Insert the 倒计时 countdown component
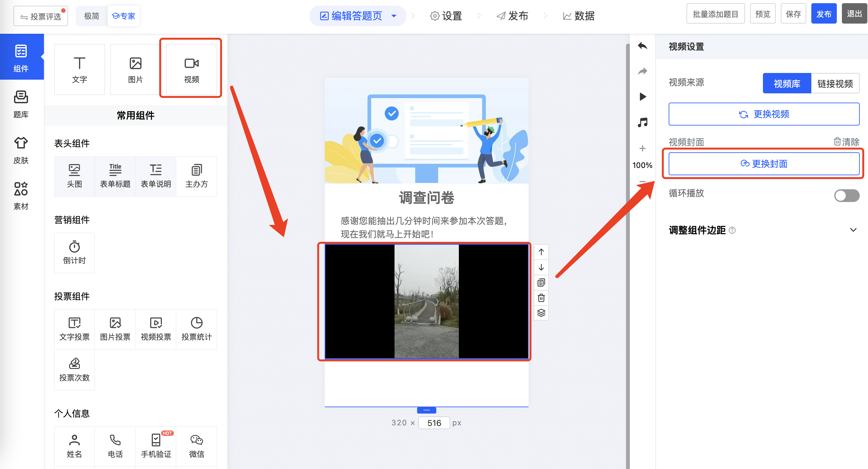Image resolution: width=868 pixels, height=469 pixels. tap(75, 253)
